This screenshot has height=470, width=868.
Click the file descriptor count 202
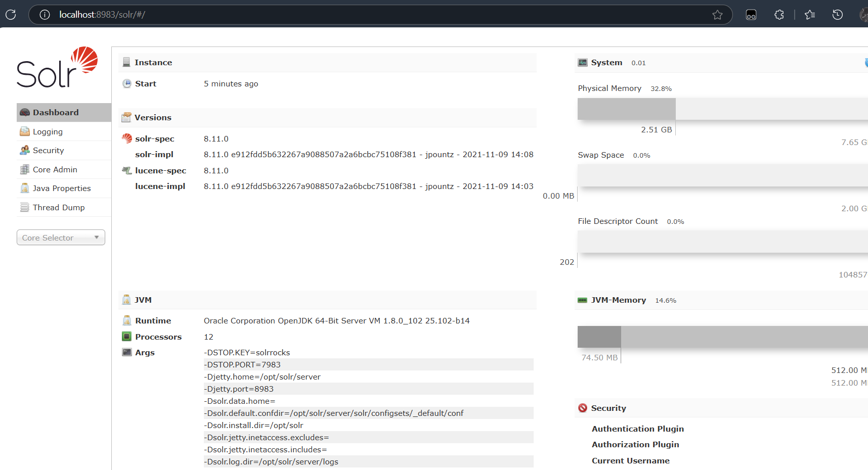pyautogui.click(x=567, y=262)
